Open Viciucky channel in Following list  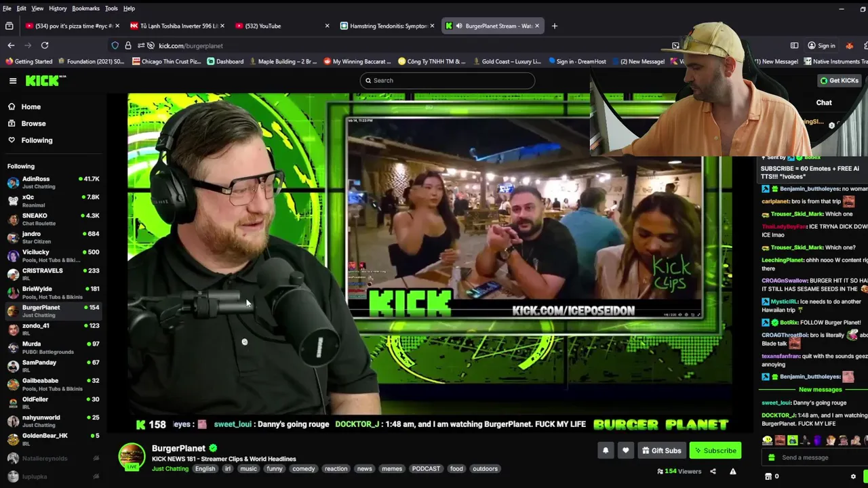coord(53,256)
